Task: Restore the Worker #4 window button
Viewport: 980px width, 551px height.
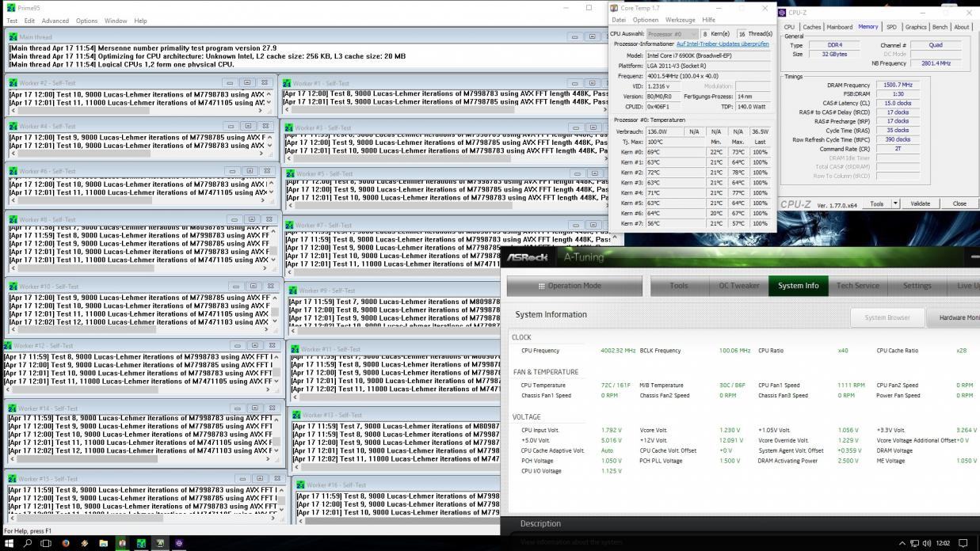Action: (x=247, y=126)
